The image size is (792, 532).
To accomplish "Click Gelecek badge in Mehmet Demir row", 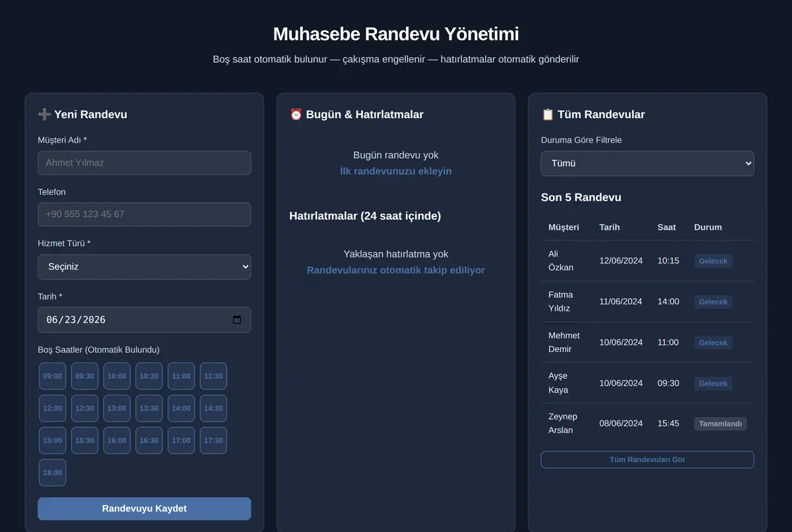I will pos(713,343).
